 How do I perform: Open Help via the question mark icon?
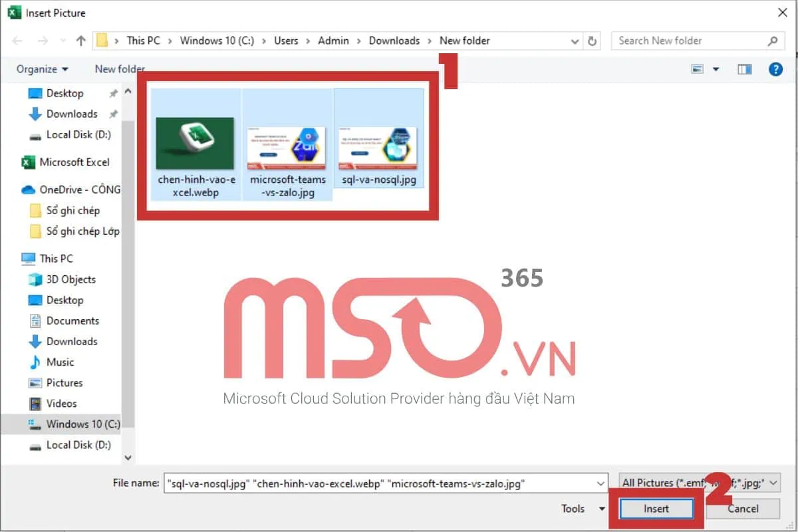pyautogui.click(x=776, y=68)
